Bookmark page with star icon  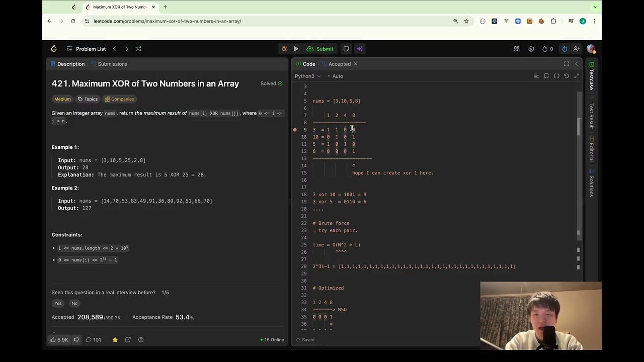click(466, 21)
